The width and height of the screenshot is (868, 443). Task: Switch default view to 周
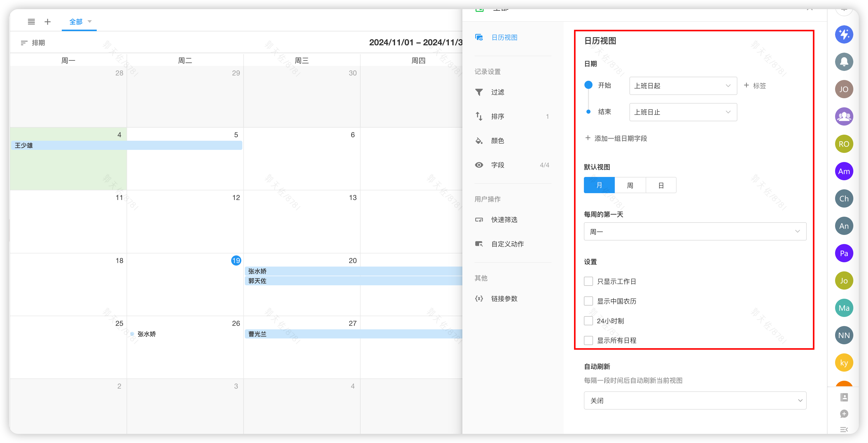(630, 185)
